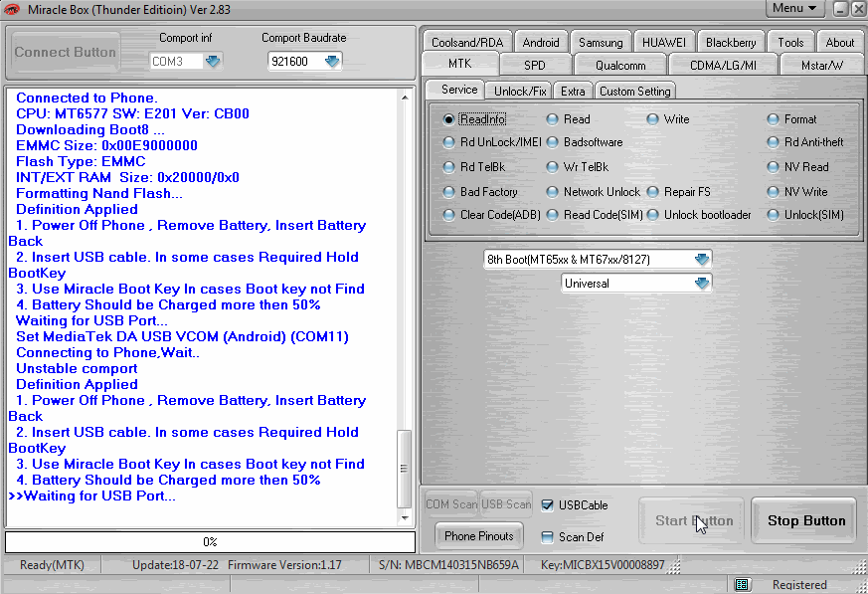
Task: Open the Tools tab
Action: (x=790, y=42)
